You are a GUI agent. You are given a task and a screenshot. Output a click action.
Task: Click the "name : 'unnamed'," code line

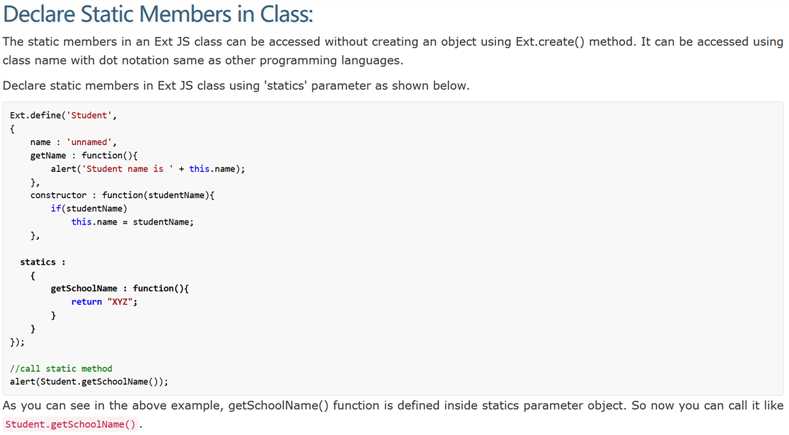click(x=73, y=142)
